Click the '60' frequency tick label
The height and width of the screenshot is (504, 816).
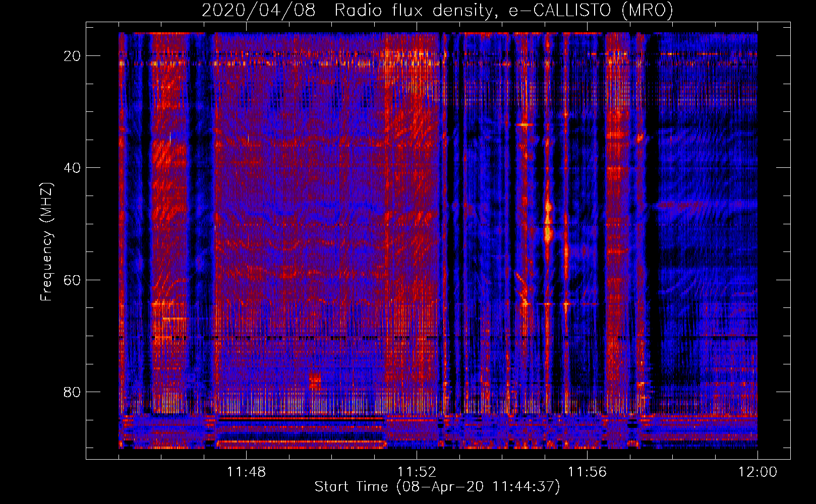click(x=72, y=280)
